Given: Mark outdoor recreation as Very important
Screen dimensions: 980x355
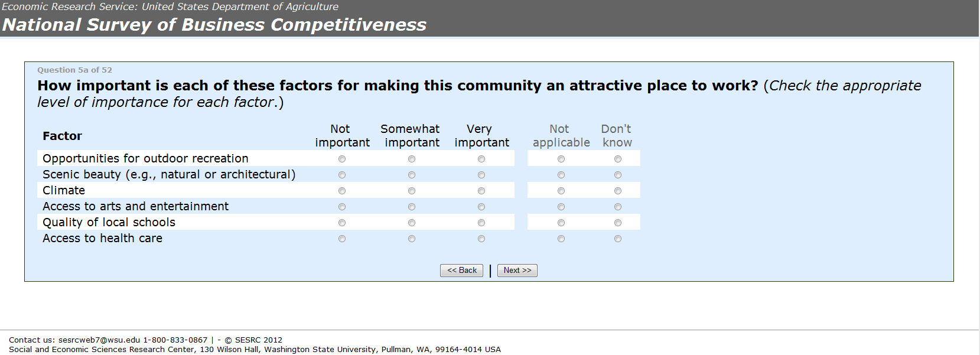Looking at the screenshot, I should (481, 159).
